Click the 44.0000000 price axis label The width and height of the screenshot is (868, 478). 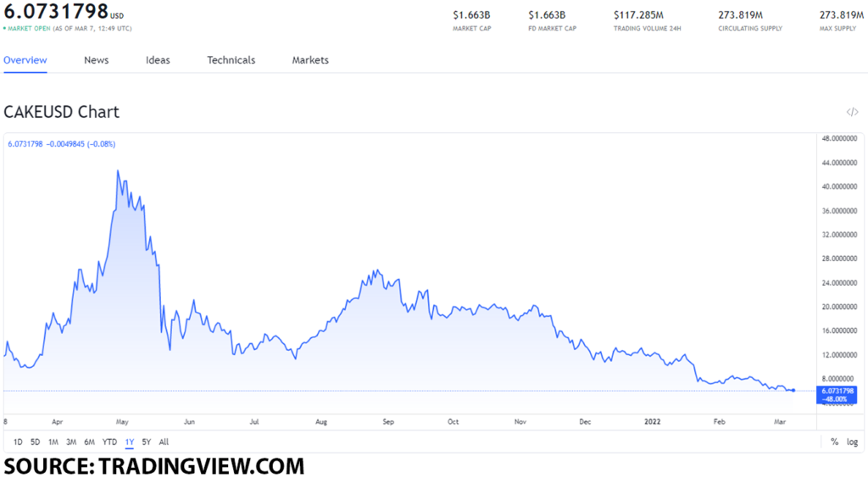[839, 164]
